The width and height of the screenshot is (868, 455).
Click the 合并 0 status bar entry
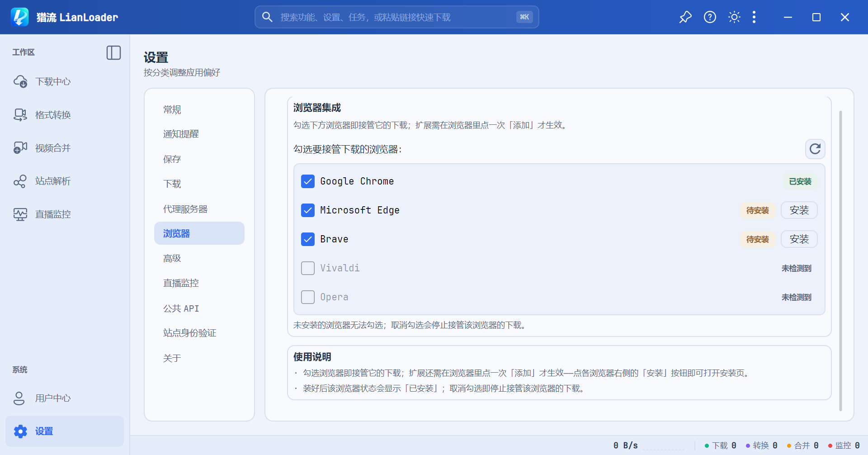tap(803, 446)
